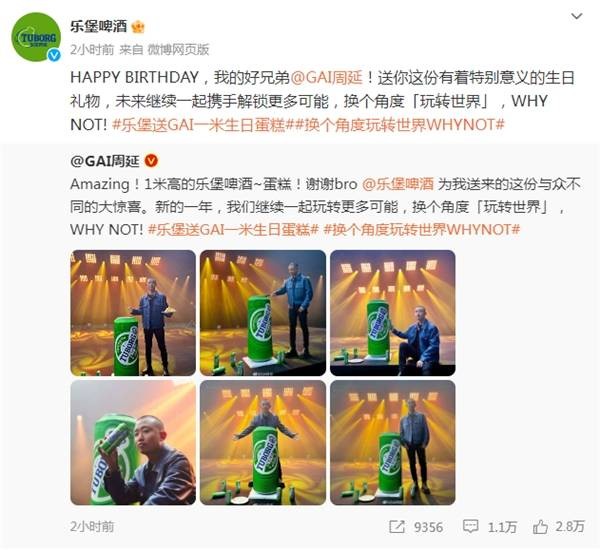The width and height of the screenshot is (600, 550).
Task: Open the @GAI周延 reposted author name
Action: coord(105,161)
